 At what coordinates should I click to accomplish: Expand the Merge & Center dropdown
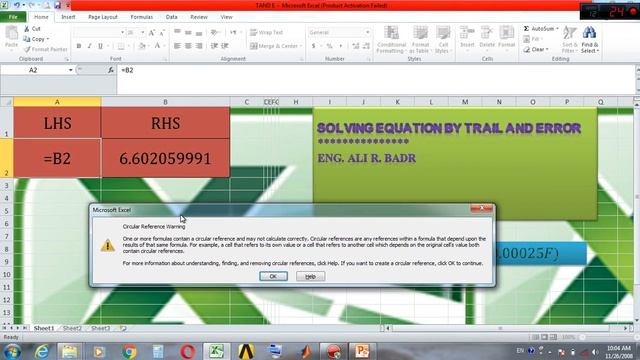coord(301,46)
